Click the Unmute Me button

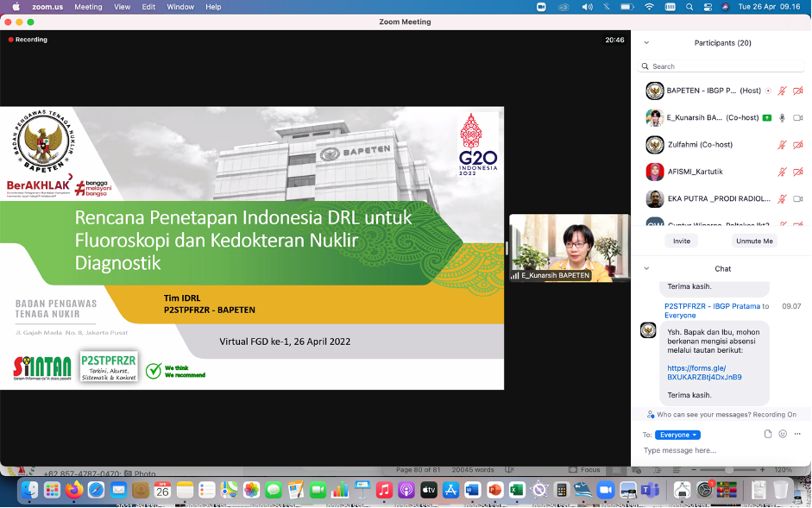(754, 241)
